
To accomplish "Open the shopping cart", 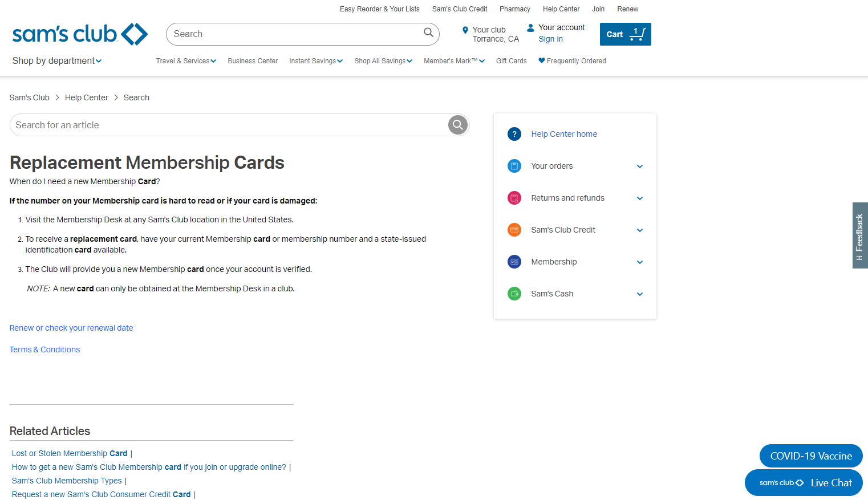I will point(625,34).
